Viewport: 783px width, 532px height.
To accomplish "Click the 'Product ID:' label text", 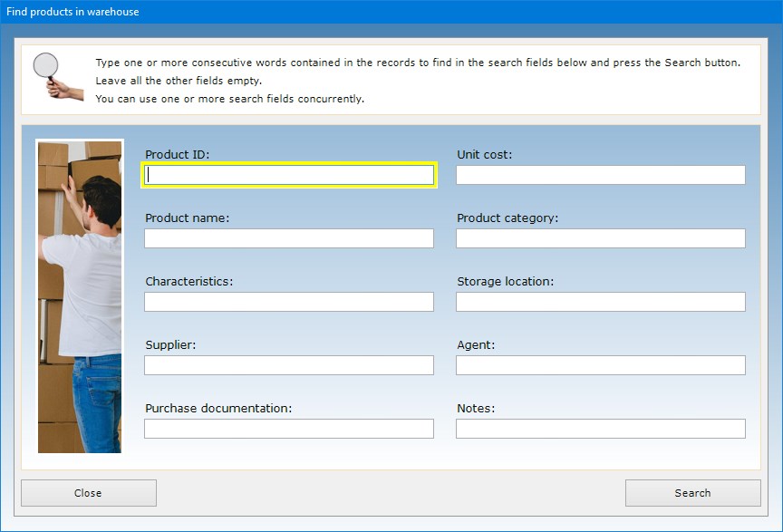I will tap(177, 155).
